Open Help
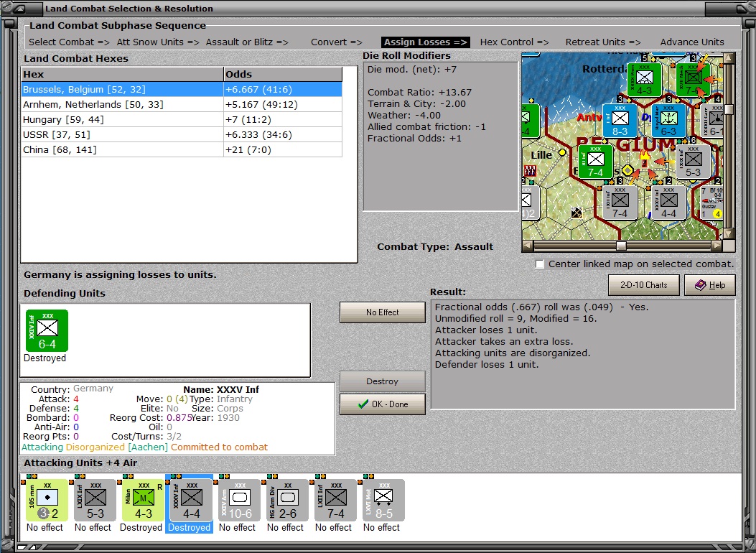 pos(710,285)
